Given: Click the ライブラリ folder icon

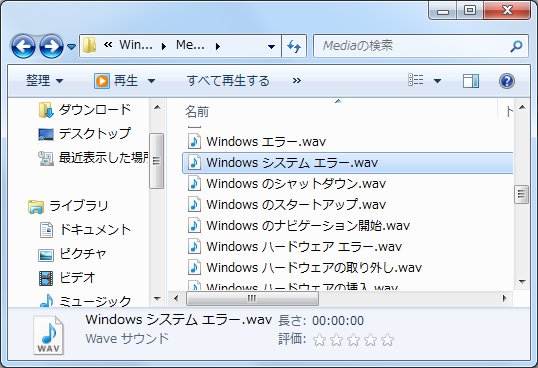Looking at the screenshot, I should (36, 206).
